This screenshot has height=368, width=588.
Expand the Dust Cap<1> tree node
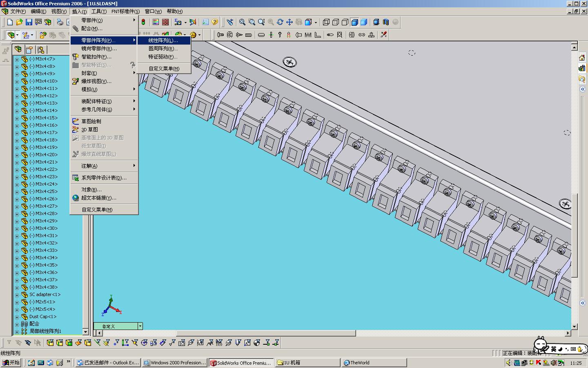click(17, 317)
